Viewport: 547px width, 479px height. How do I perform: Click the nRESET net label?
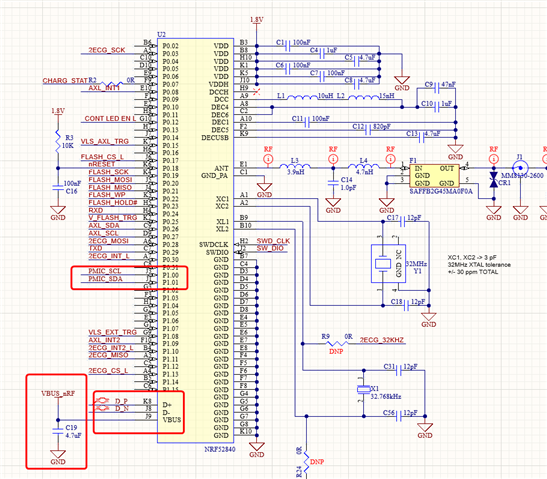pos(102,164)
